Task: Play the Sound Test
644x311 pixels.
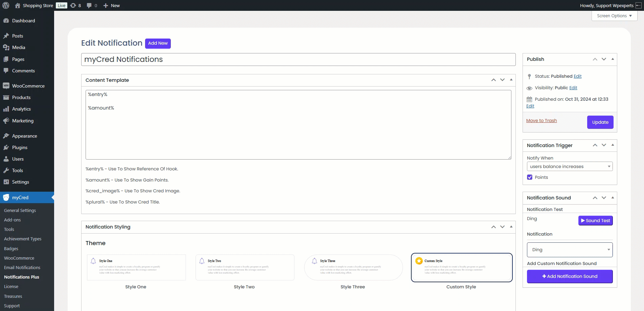Action: (595, 220)
